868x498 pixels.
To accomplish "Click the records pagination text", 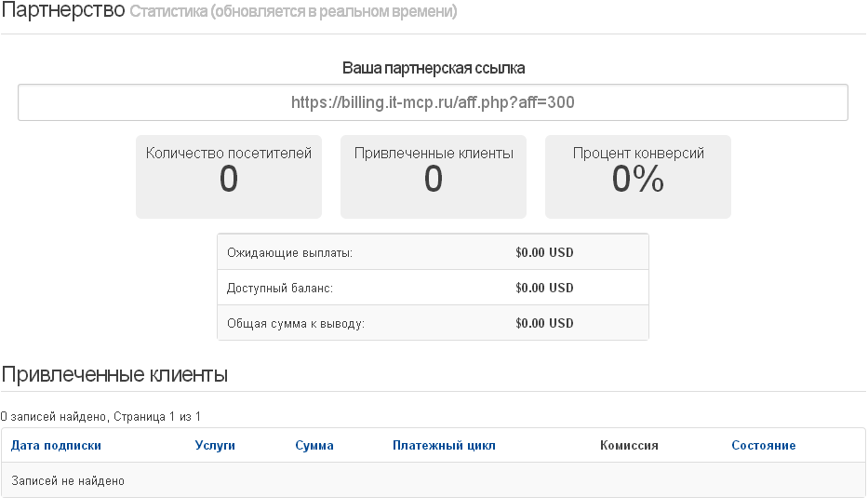I will click(x=100, y=417).
